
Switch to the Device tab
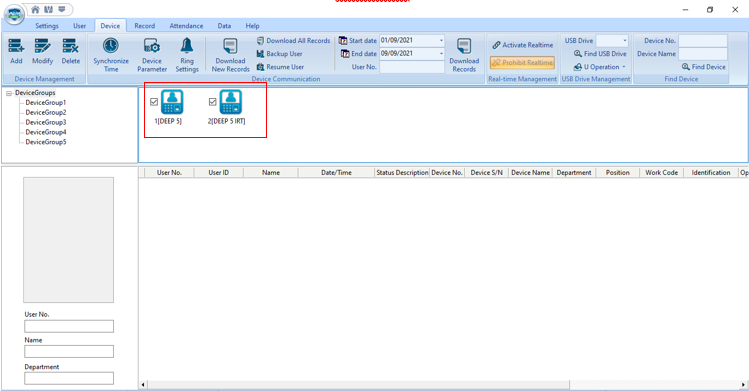tap(110, 26)
